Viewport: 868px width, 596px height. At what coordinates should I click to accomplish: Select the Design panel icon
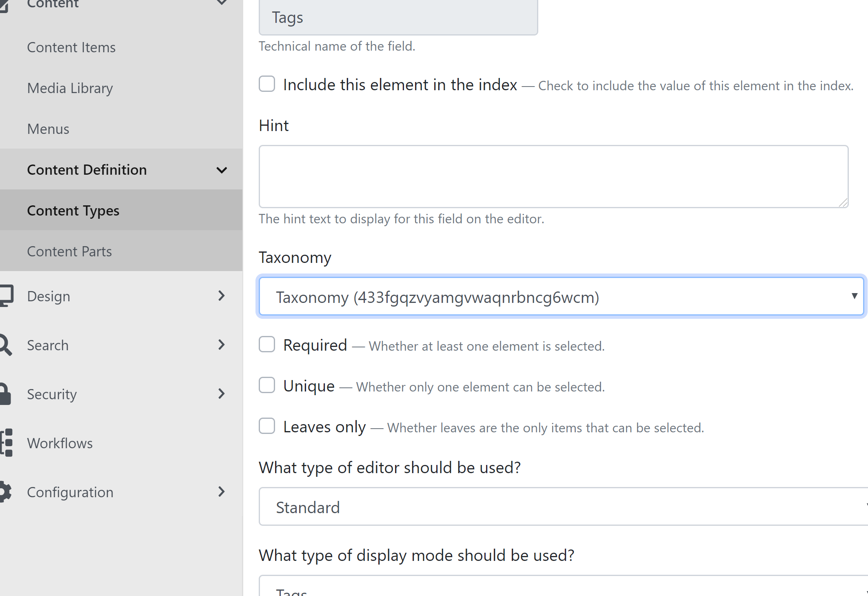[x=6, y=296]
